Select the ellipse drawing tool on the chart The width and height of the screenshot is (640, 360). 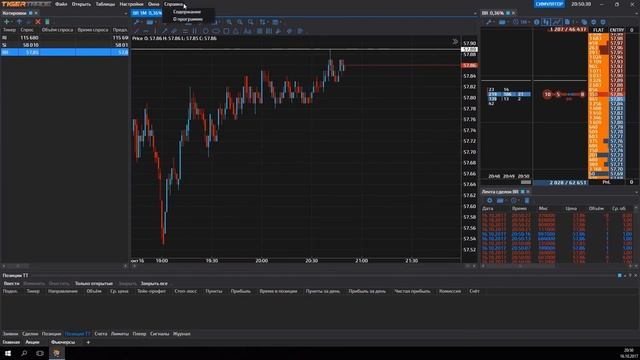[x=216, y=31]
